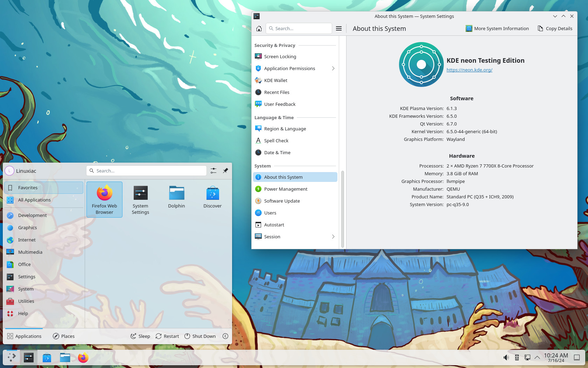This screenshot has height=368, width=588.
Task: Click the Linuxiac user avatar
Action: tap(9, 171)
